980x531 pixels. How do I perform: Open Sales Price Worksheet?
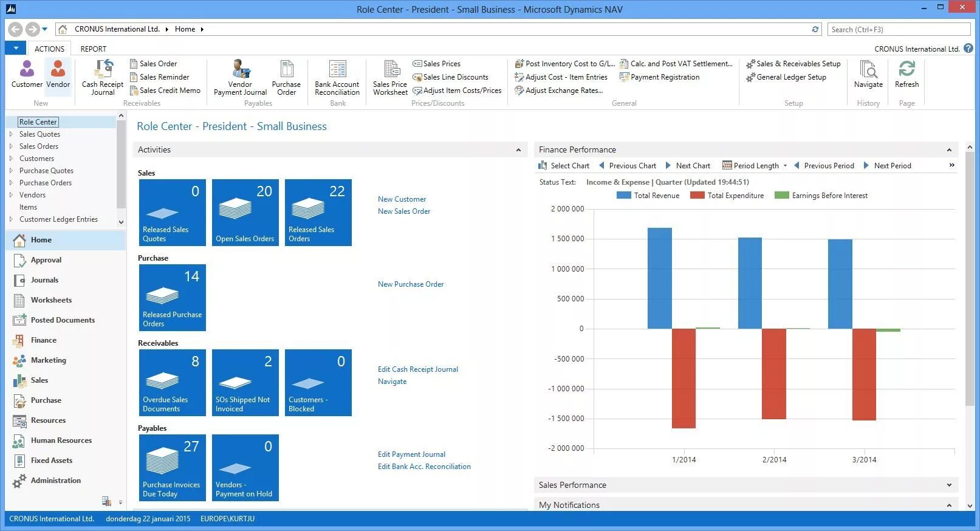[390, 77]
